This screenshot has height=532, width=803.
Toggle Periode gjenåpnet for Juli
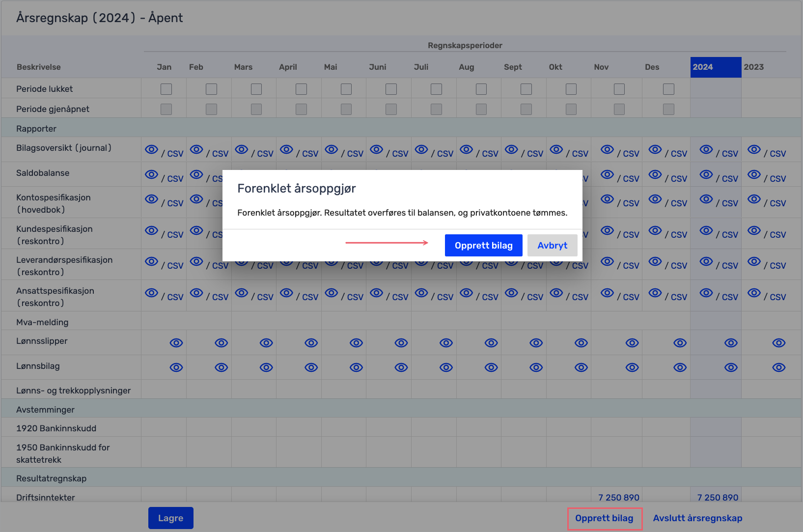436,109
